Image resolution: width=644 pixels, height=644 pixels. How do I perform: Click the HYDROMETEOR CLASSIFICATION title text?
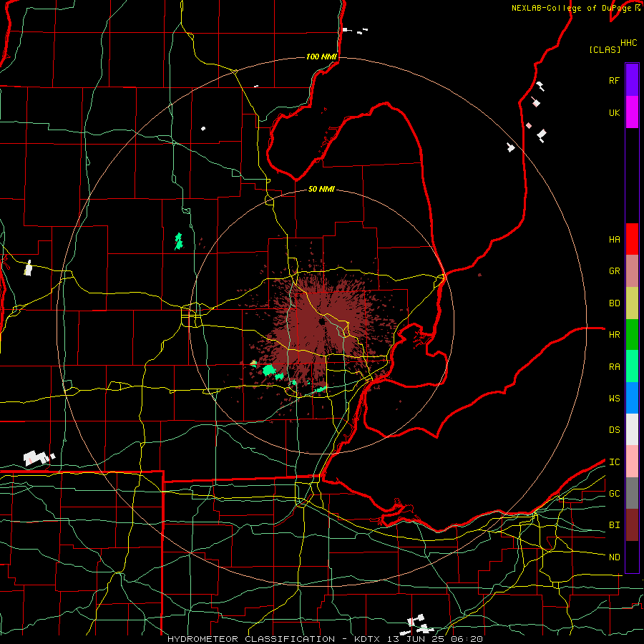coord(251,639)
